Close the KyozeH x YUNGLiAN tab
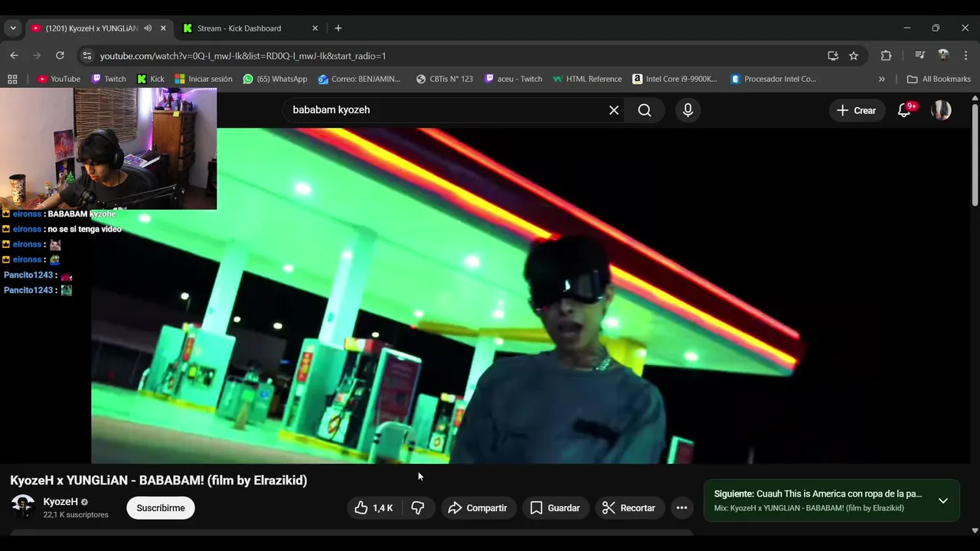Viewport: 980px width, 551px height. click(163, 28)
